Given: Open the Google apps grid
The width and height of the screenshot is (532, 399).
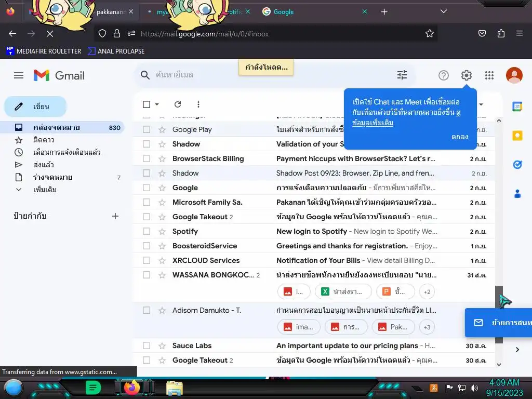Looking at the screenshot, I should [x=489, y=75].
